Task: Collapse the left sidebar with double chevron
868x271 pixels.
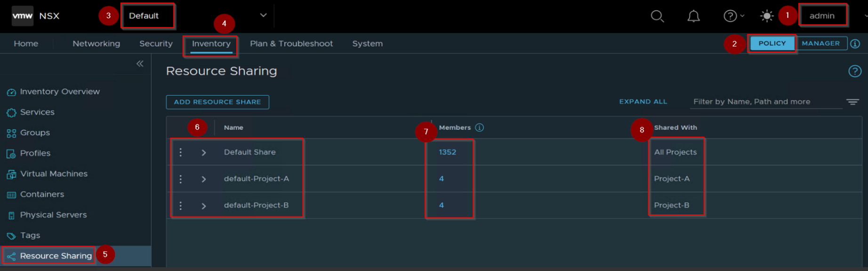Action: (140, 64)
